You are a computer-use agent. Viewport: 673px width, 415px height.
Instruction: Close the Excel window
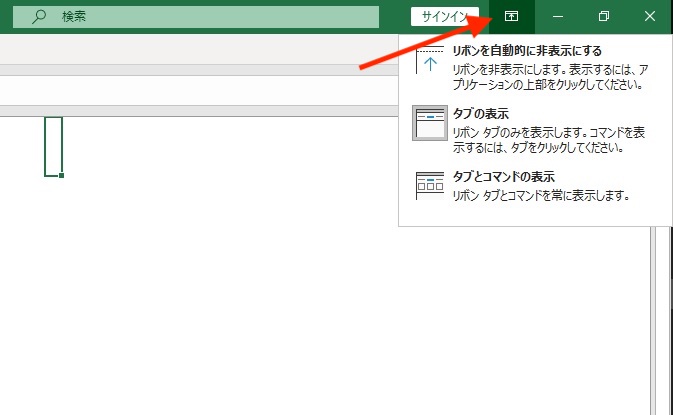[650, 16]
